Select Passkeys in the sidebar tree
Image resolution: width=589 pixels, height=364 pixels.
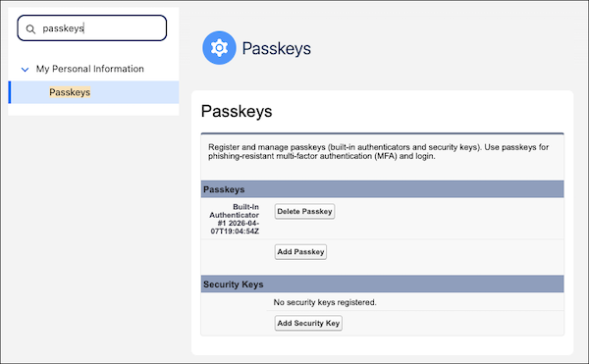pyautogui.click(x=93, y=92)
